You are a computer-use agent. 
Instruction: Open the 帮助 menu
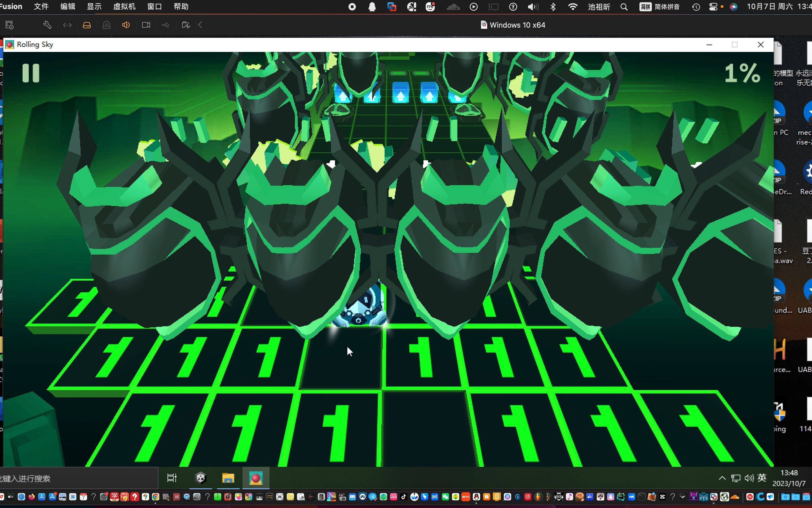(181, 6)
